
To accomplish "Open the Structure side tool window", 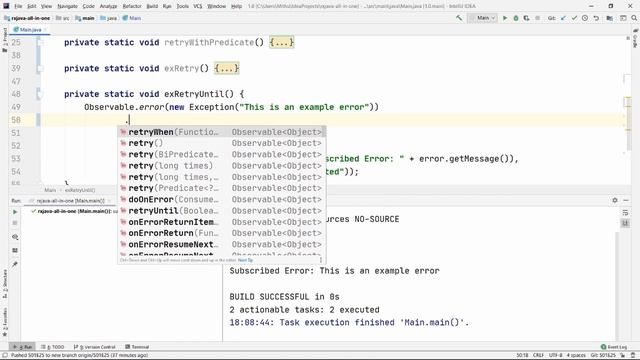I will (x=5, y=283).
